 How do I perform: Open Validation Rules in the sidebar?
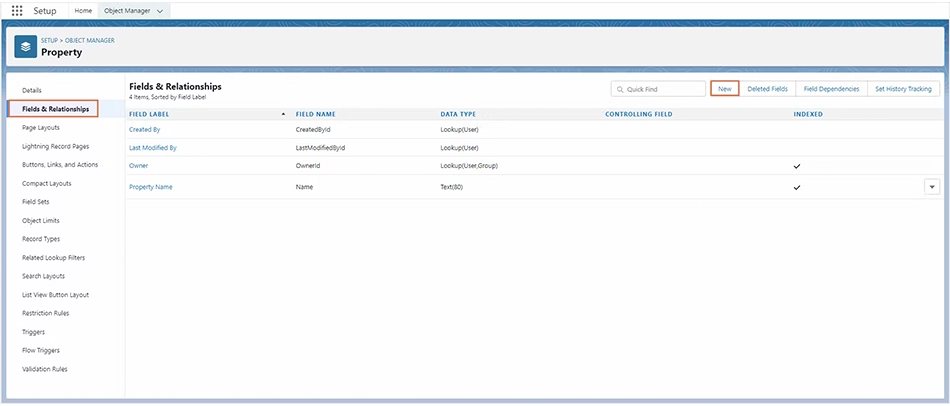[x=45, y=369]
